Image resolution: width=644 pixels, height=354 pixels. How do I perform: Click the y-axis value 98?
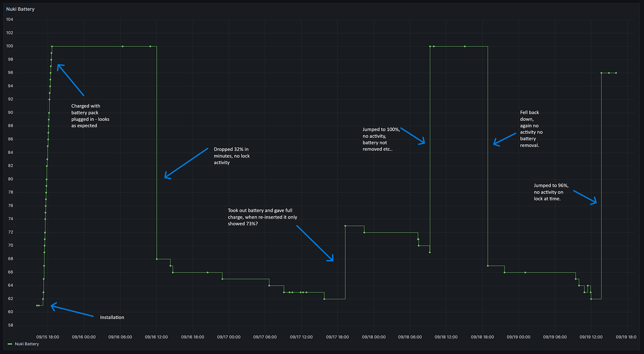tap(10, 59)
